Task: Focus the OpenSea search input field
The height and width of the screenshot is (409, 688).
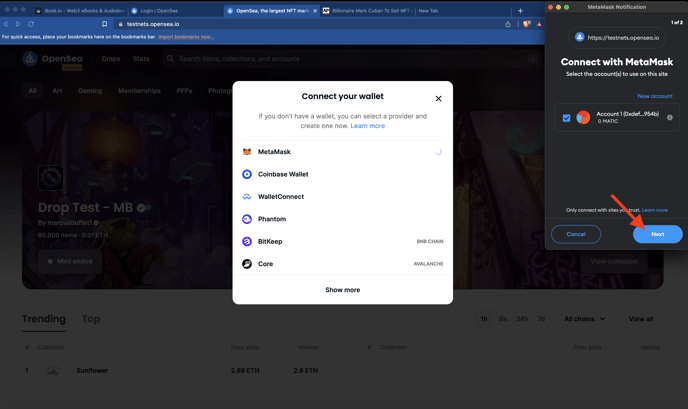Action: click(351, 58)
